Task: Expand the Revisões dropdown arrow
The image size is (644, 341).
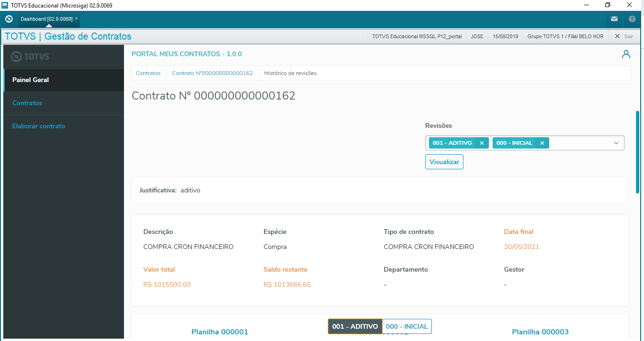Action: tap(616, 143)
